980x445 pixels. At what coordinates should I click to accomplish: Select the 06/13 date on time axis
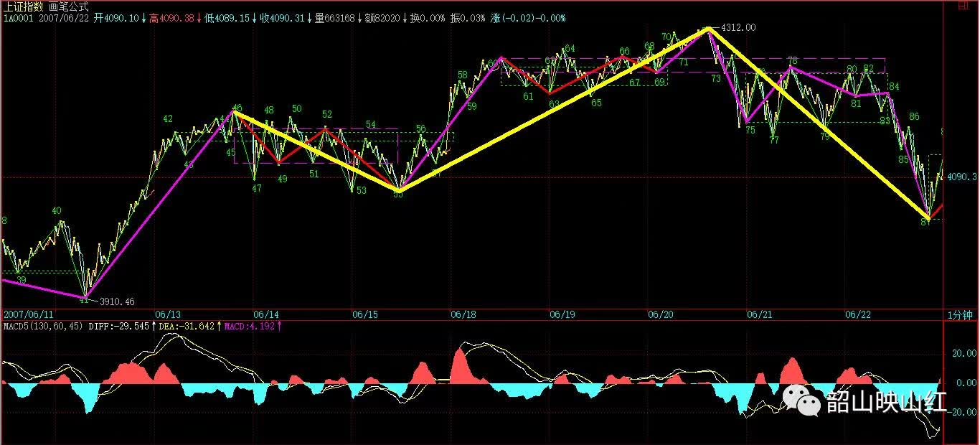click(x=166, y=315)
